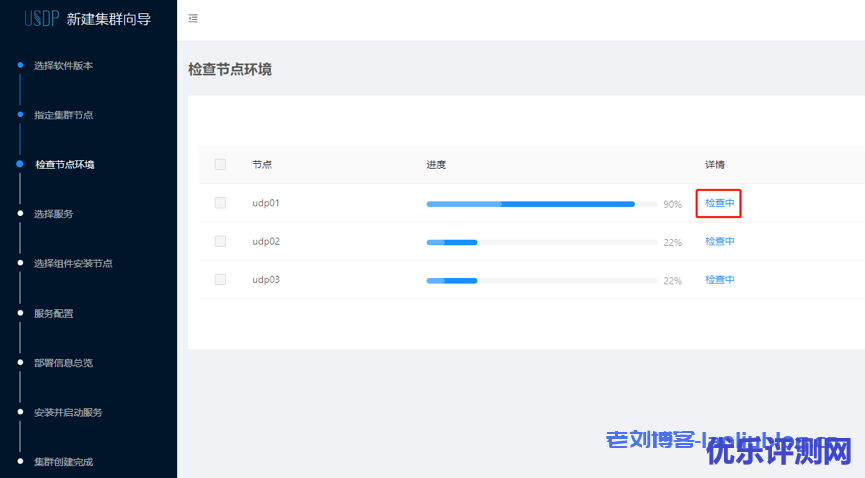The image size is (865, 478).
Task: Select the 检查节点环境 step
Action: (x=64, y=165)
